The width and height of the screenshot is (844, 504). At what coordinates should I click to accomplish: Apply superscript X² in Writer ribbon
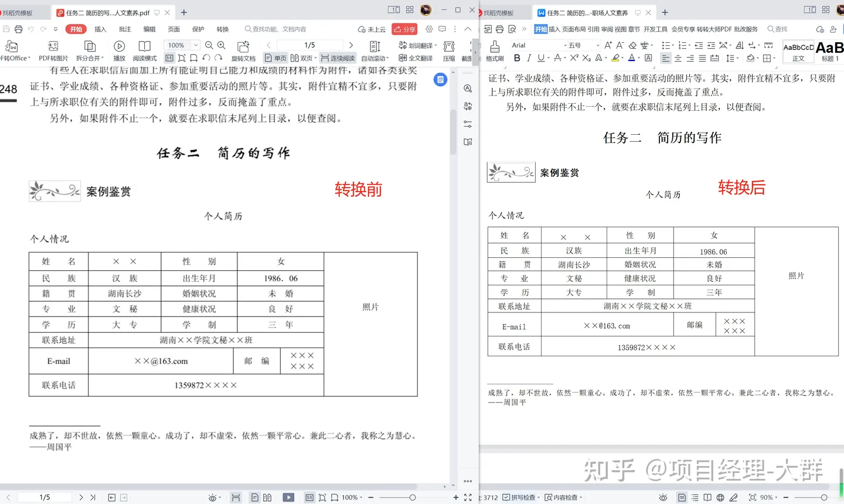click(x=574, y=58)
